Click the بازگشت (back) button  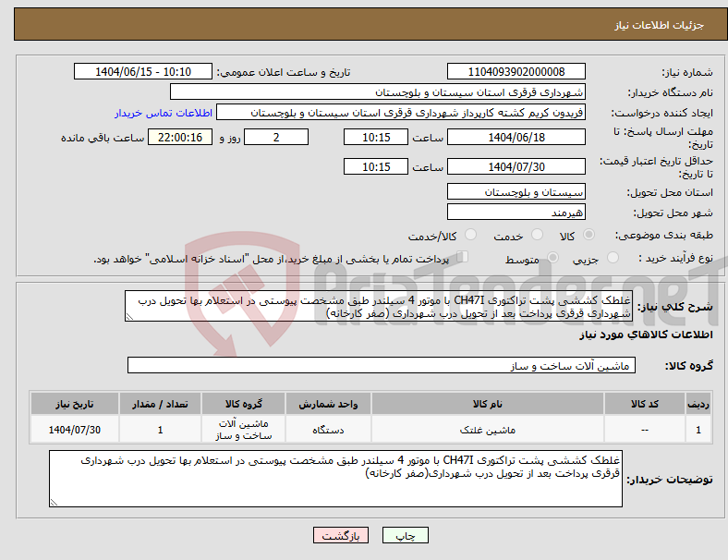point(341,535)
